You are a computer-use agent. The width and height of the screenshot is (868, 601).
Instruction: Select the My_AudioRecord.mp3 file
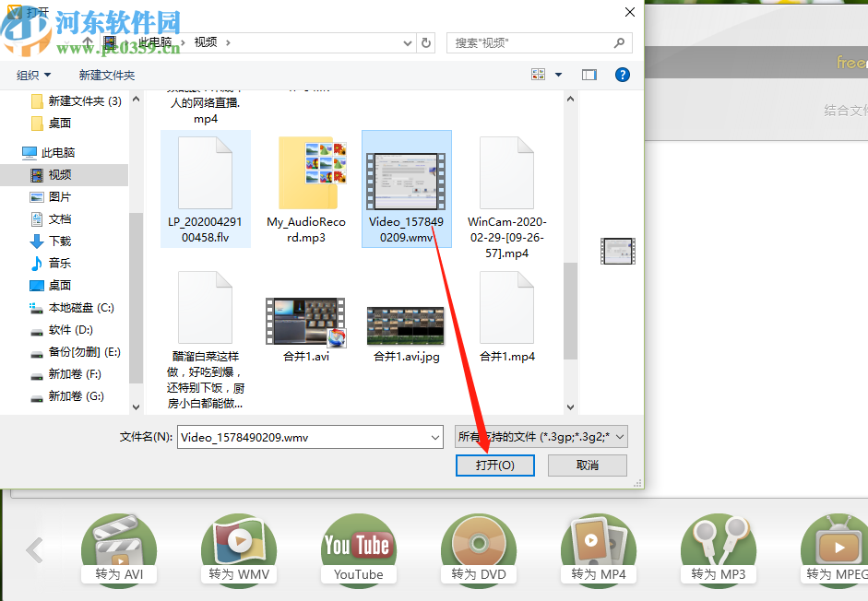306,189
